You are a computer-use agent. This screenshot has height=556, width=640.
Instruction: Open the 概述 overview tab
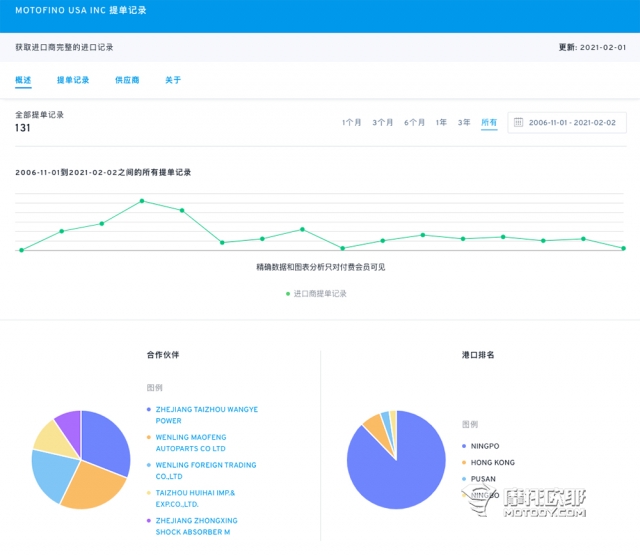[23, 80]
